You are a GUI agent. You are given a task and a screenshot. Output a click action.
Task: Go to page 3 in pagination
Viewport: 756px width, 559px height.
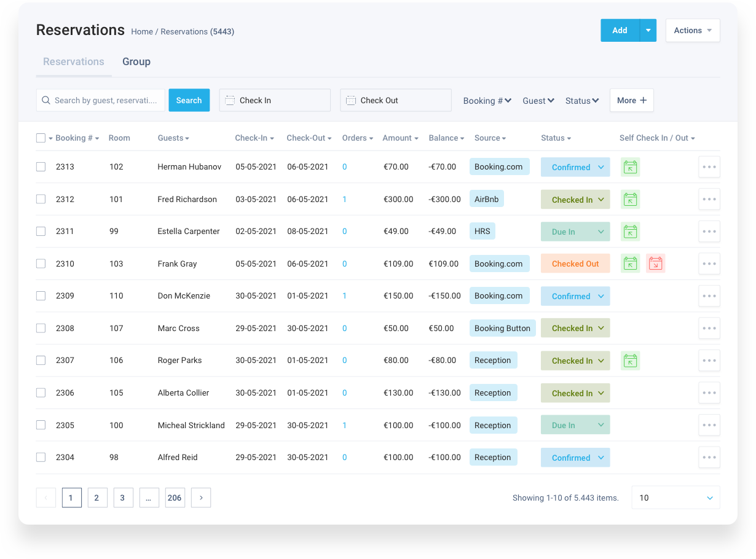pos(123,498)
